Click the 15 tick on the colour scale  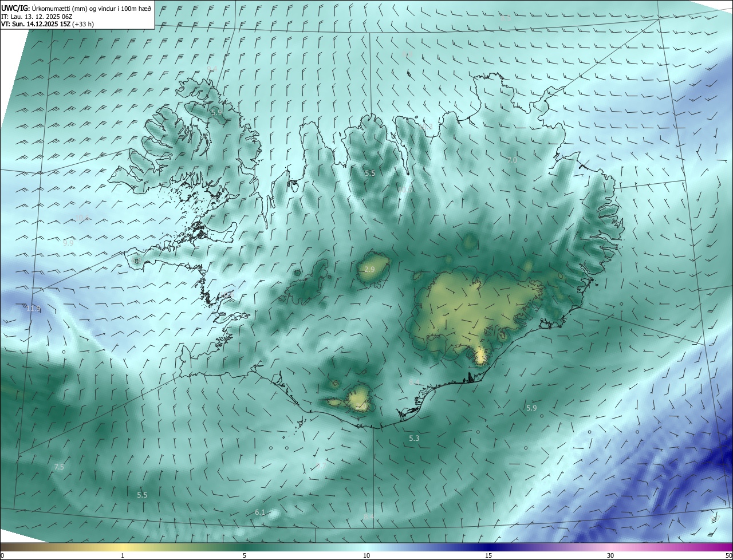click(x=488, y=555)
